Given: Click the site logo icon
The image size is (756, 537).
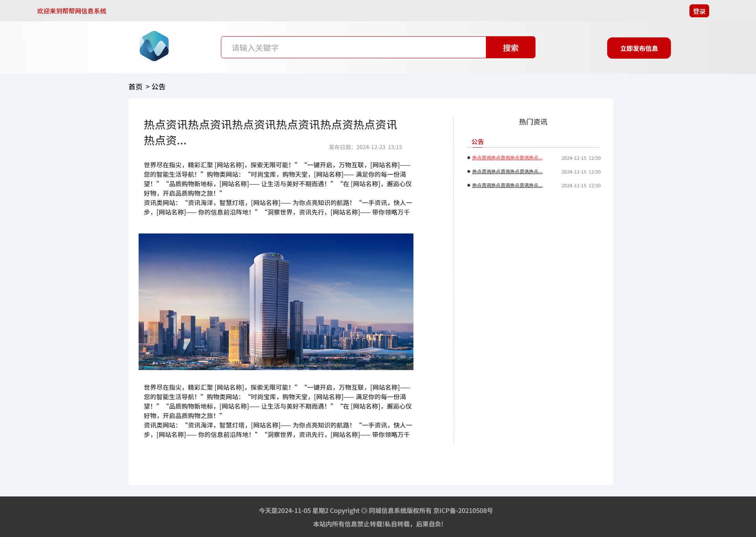Looking at the screenshot, I should (x=154, y=46).
